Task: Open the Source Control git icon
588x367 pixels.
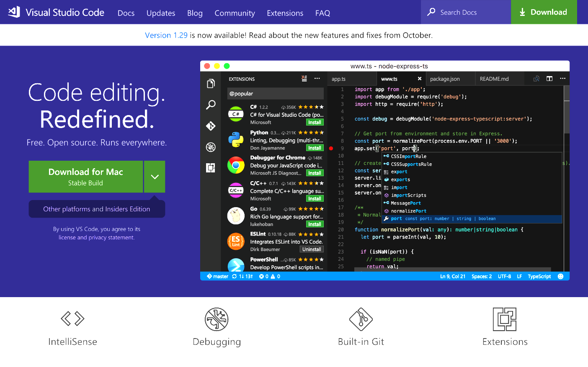Action: click(211, 126)
